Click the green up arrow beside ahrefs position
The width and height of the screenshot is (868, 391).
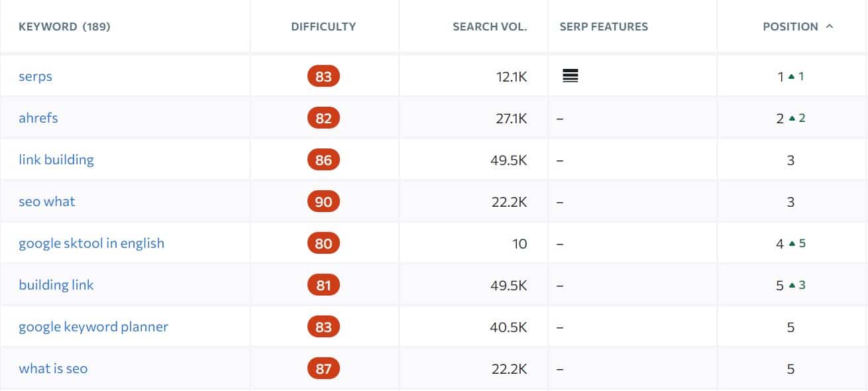click(x=790, y=118)
